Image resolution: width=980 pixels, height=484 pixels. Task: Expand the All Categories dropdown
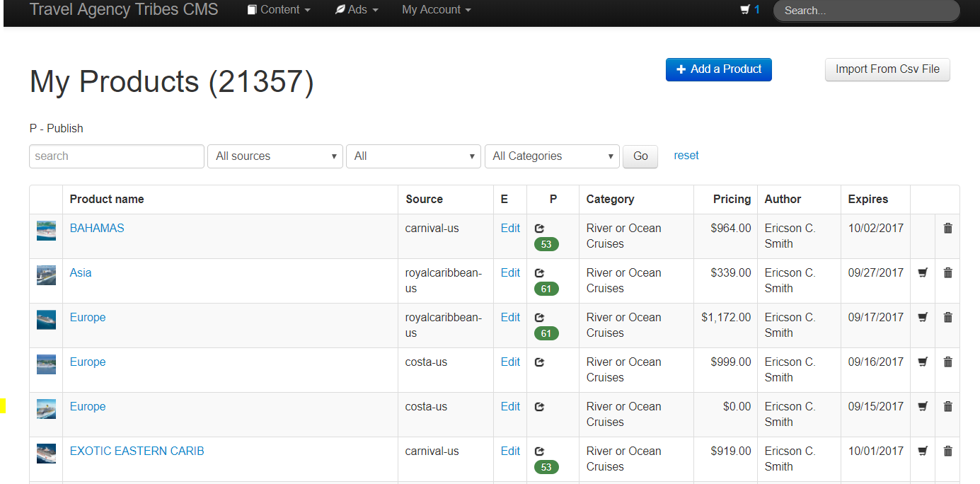click(x=552, y=156)
